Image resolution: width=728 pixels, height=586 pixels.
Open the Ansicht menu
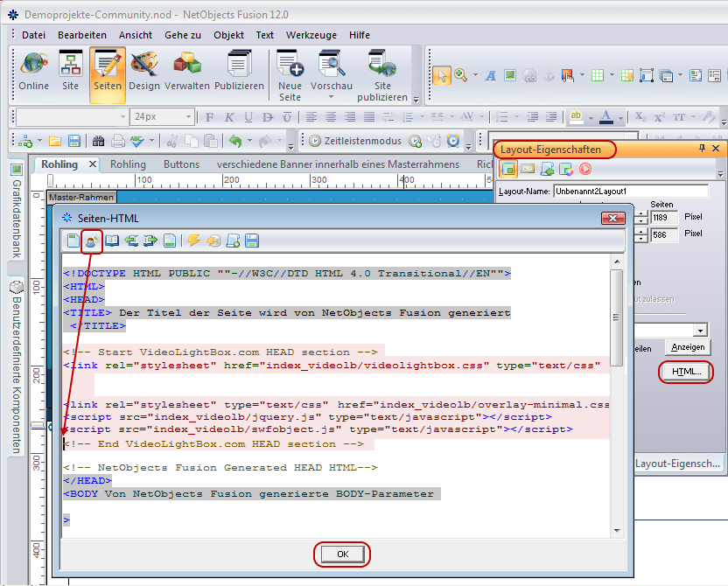coord(136,35)
